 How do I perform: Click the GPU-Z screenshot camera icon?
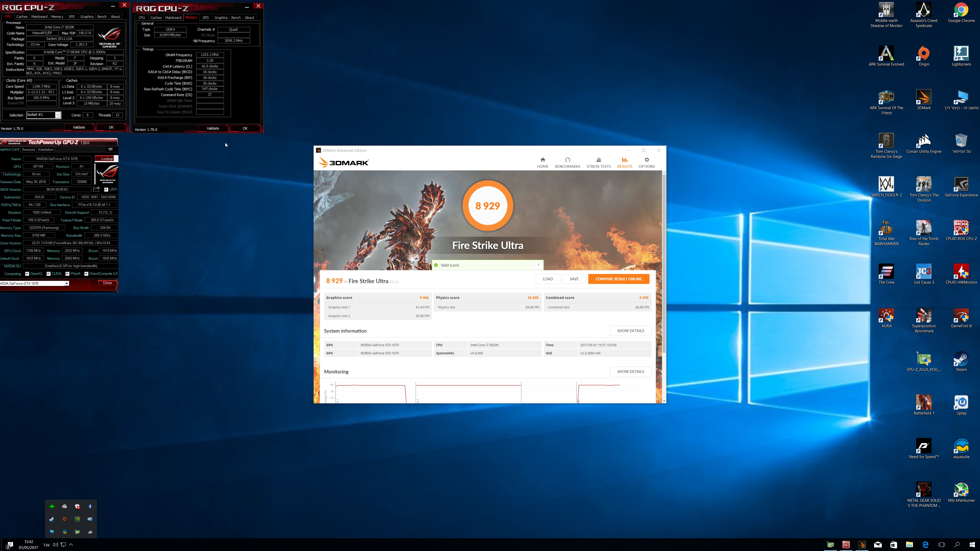[x=110, y=149]
